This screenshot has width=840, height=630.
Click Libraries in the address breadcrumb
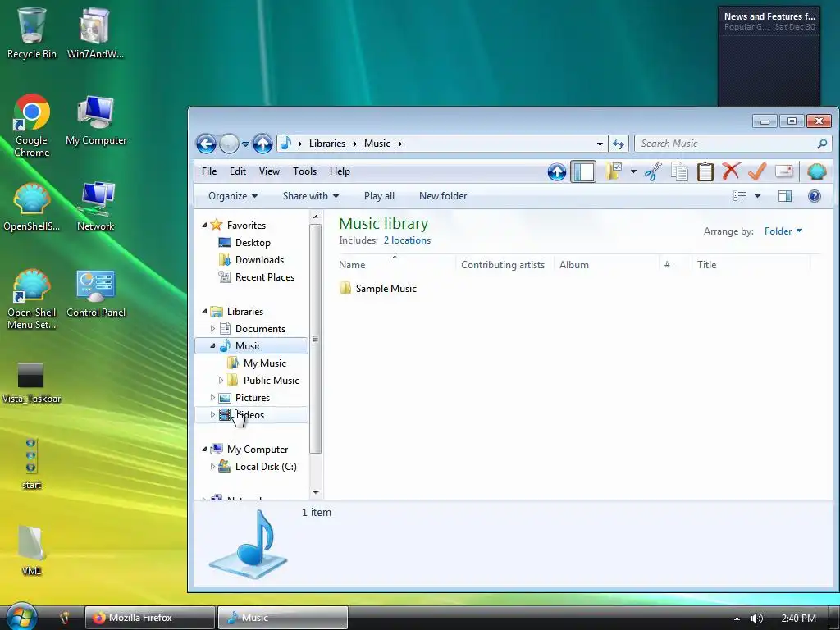[327, 144]
